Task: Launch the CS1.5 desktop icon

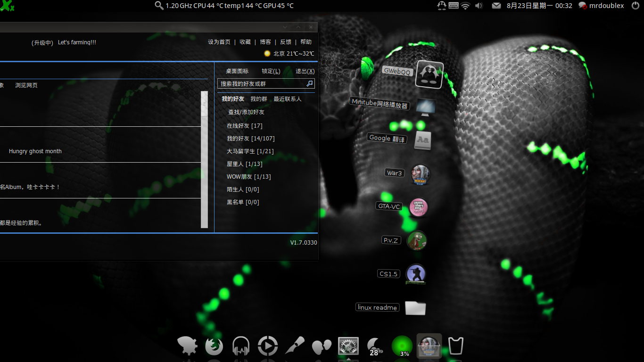Action: (x=416, y=274)
